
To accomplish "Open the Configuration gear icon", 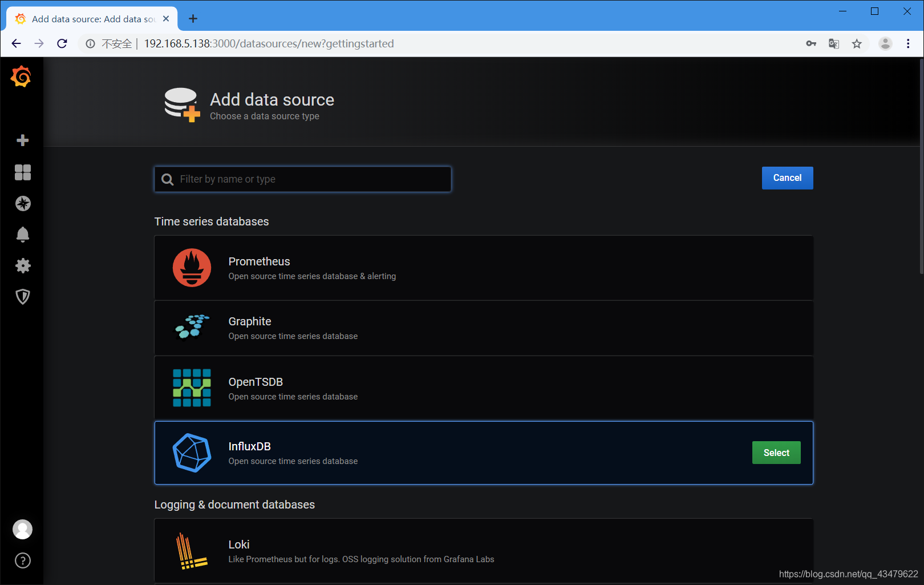I will [x=23, y=265].
